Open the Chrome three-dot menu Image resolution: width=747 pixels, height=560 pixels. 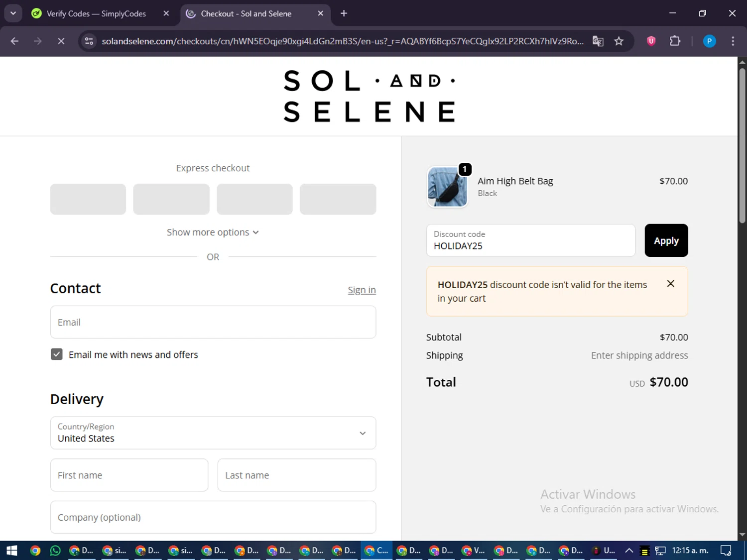click(733, 41)
